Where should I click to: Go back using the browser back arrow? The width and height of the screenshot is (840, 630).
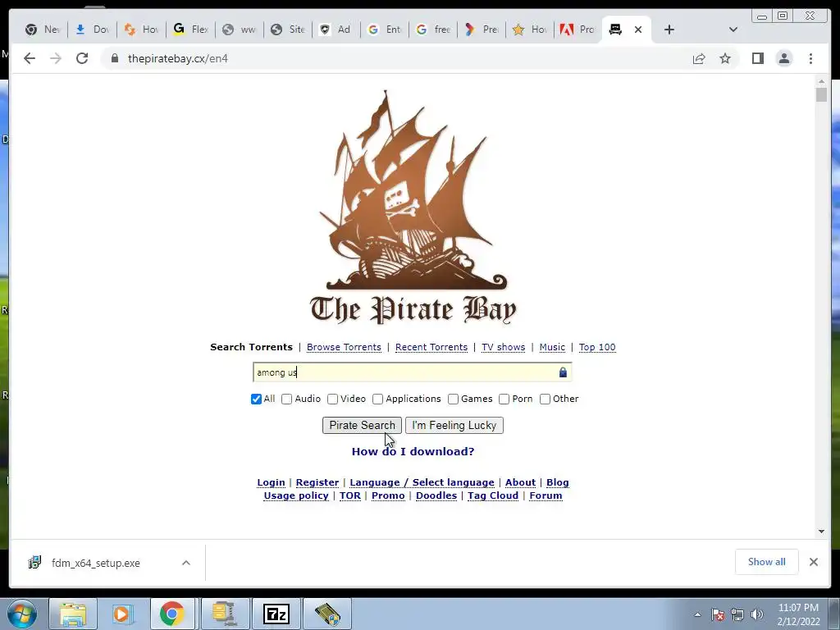30,58
